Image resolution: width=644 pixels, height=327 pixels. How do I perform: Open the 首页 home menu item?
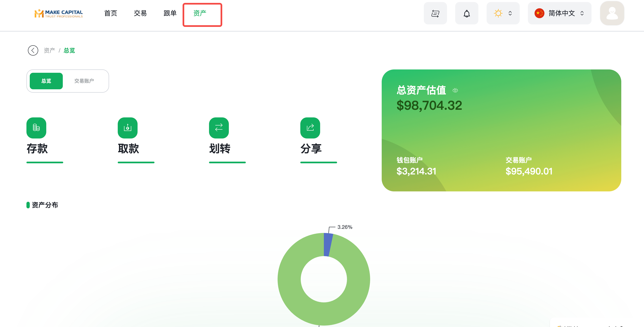click(111, 13)
